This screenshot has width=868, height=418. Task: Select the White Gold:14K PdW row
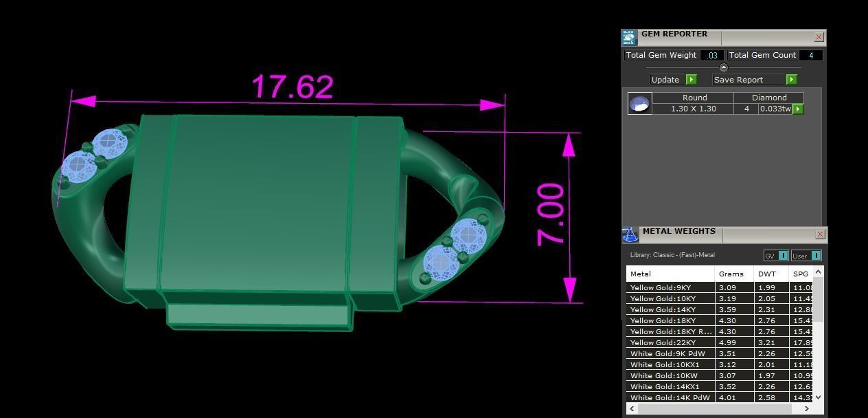[x=720, y=397]
